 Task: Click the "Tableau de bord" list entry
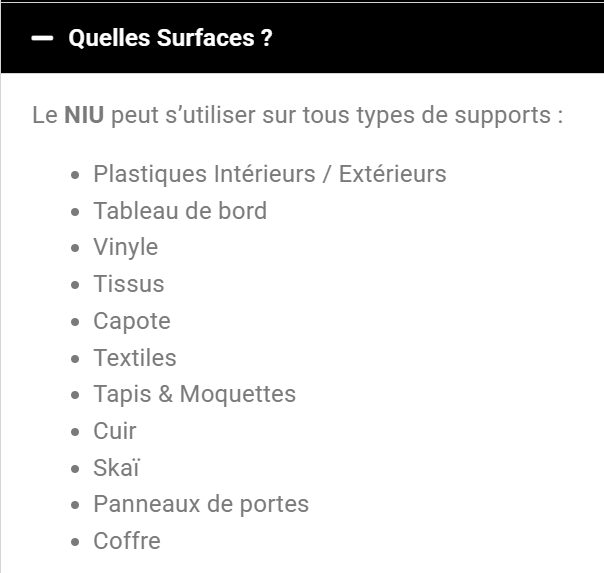tap(180, 211)
